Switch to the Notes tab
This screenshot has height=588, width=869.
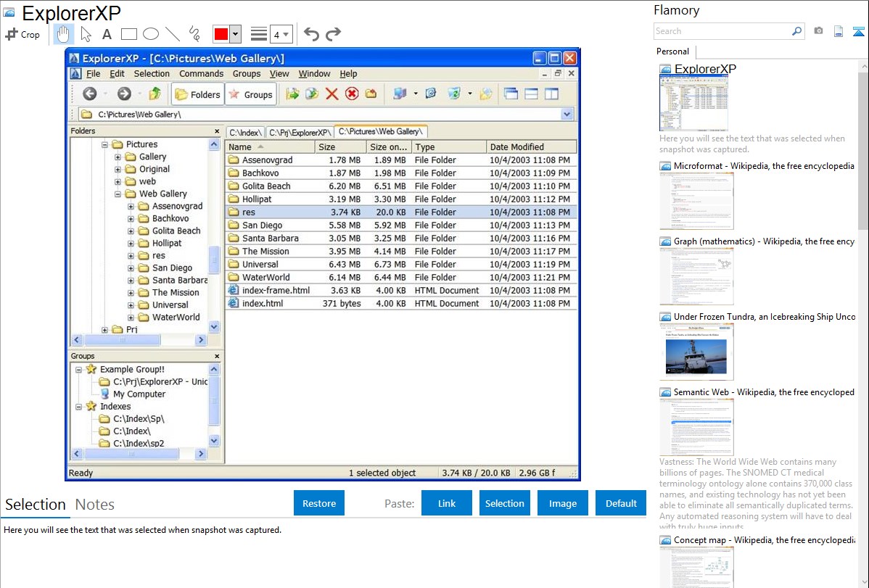coord(95,505)
